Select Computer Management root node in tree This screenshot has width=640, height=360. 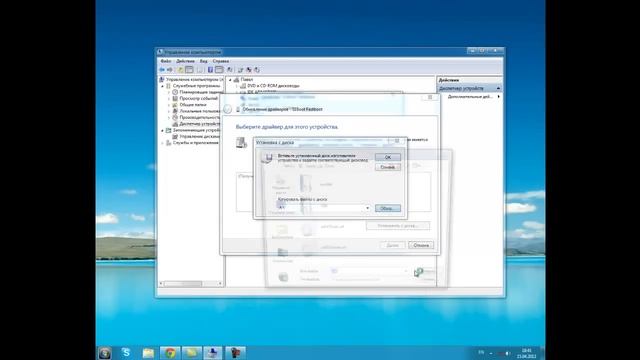191,80
